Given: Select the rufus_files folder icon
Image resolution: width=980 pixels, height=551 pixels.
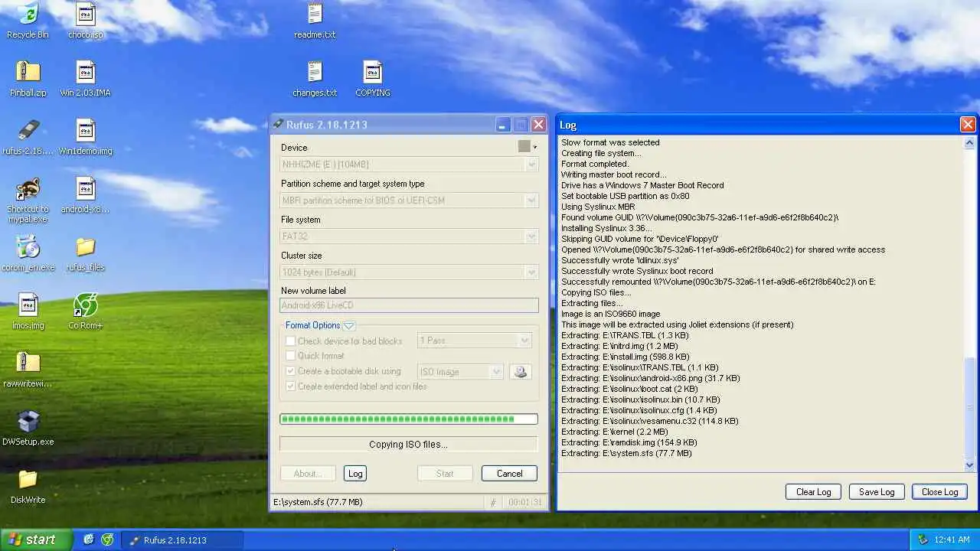Looking at the screenshot, I should point(86,253).
